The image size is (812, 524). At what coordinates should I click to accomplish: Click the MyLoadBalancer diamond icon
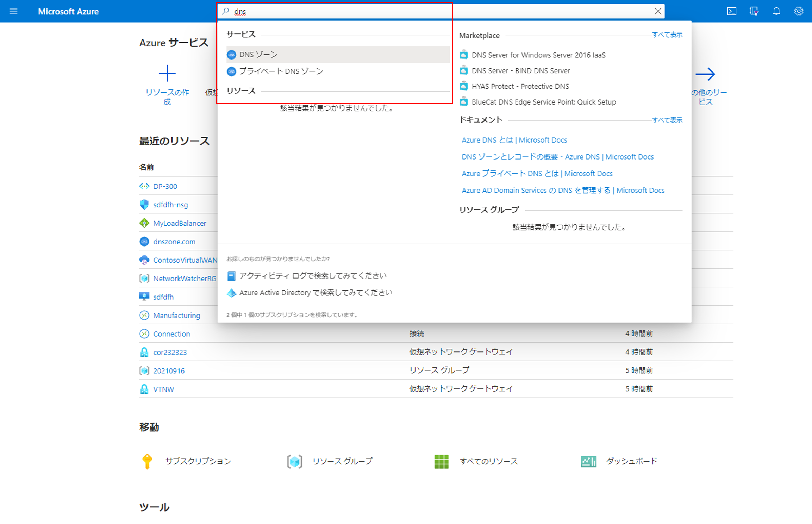tap(144, 223)
